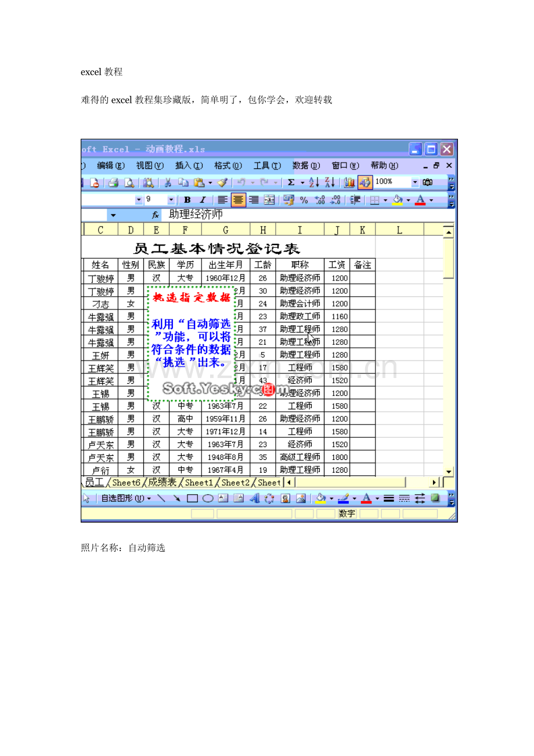Decrease decimal places
534x756 pixels.
(x=335, y=200)
